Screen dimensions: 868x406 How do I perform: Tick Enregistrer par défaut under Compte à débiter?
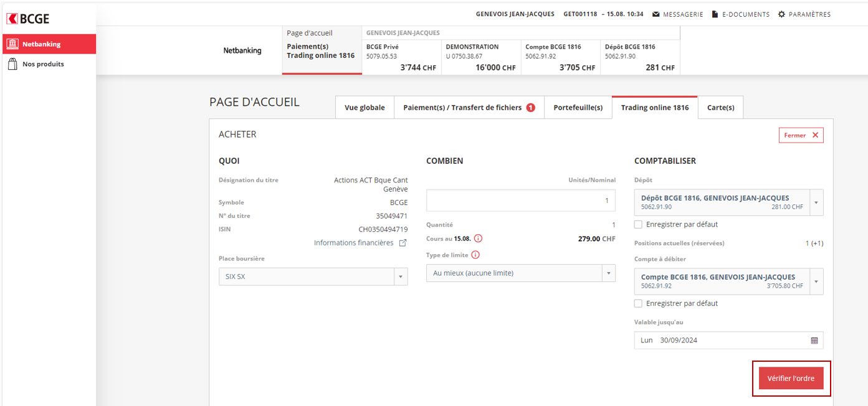(x=638, y=303)
